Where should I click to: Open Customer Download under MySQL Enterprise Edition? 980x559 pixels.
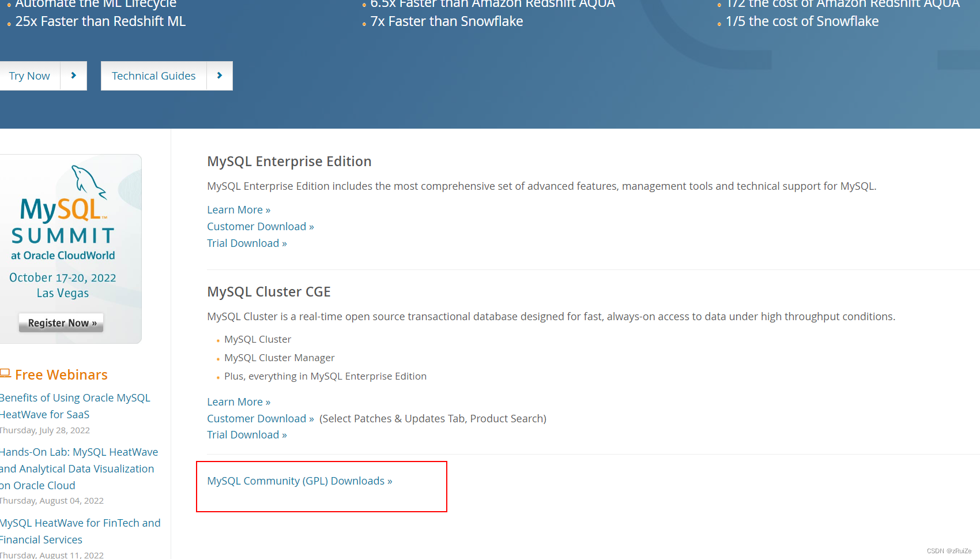click(x=261, y=227)
